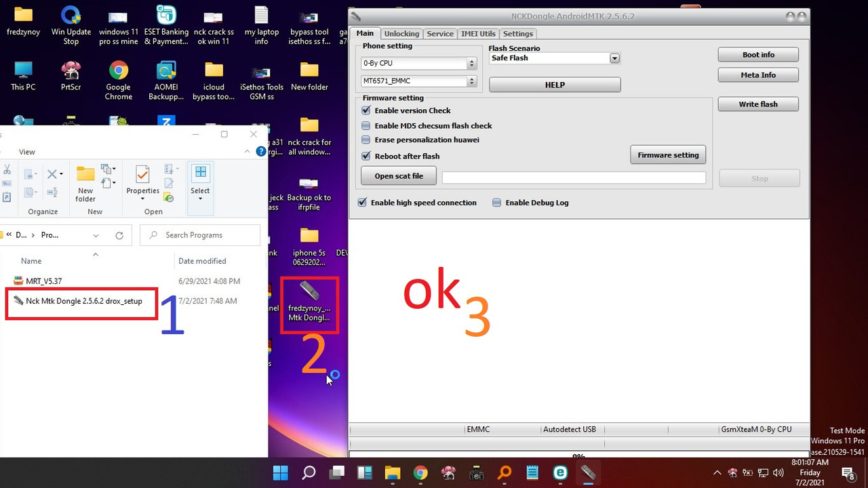The height and width of the screenshot is (488, 868).
Task: Open the Widgets panel from taskbar
Action: (x=364, y=472)
